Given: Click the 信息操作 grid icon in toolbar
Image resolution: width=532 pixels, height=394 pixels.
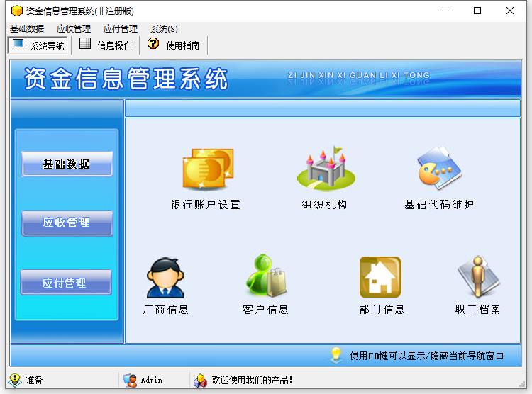Looking at the screenshot, I should [85, 43].
